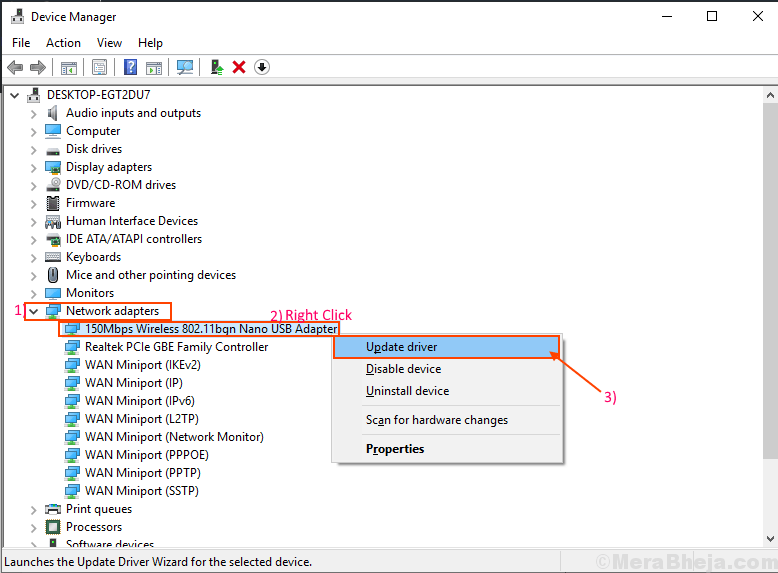The height and width of the screenshot is (573, 778).
Task: Select WAN Miniport (Network Monitor) device
Action: [174, 437]
